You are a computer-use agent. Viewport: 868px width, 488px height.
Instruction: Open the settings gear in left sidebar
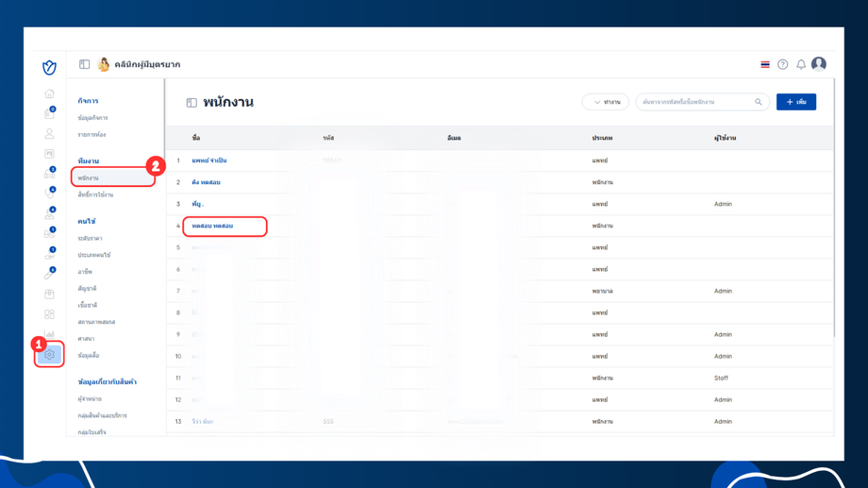click(x=49, y=355)
